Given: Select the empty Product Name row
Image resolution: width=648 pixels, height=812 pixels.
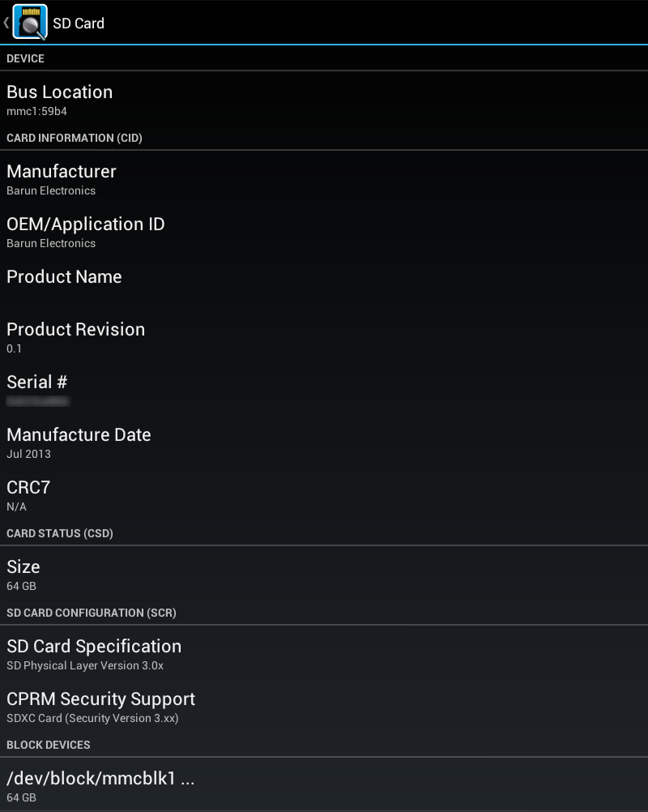Looking at the screenshot, I should pos(324,285).
